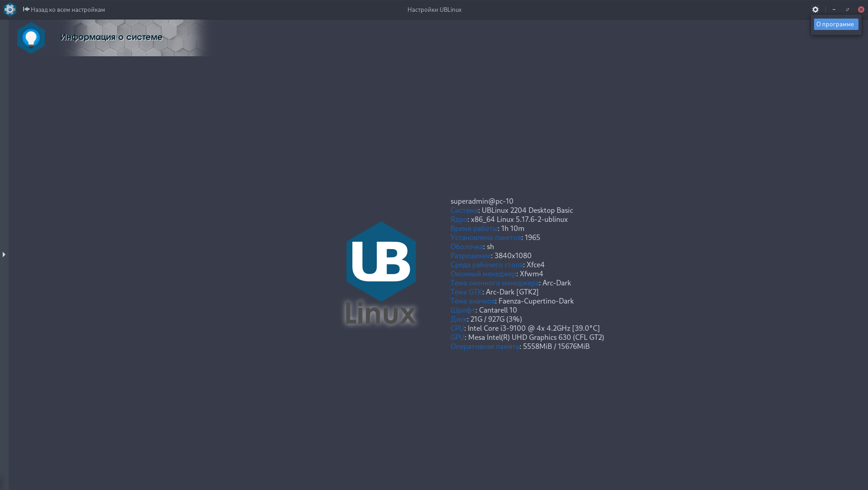The height and width of the screenshot is (490, 868).
Task: Click the "Информация о системе" header title
Action: tap(112, 37)
